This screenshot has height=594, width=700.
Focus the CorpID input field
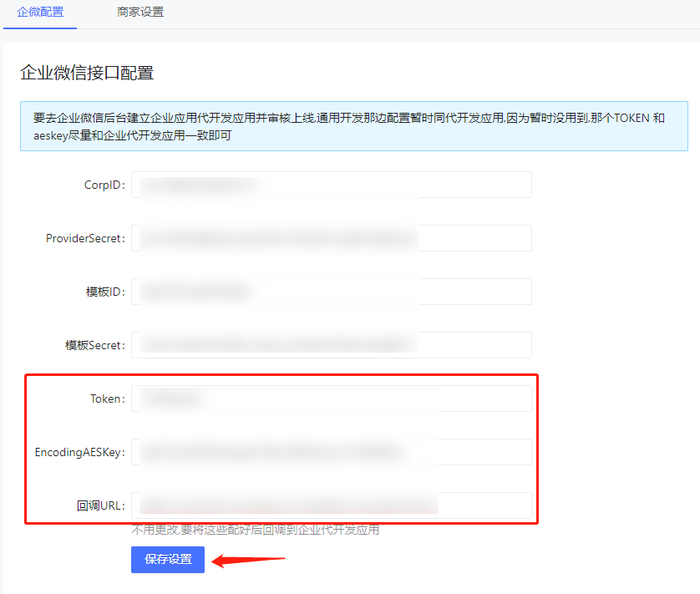pyautogui.click(x=332, y=185)
